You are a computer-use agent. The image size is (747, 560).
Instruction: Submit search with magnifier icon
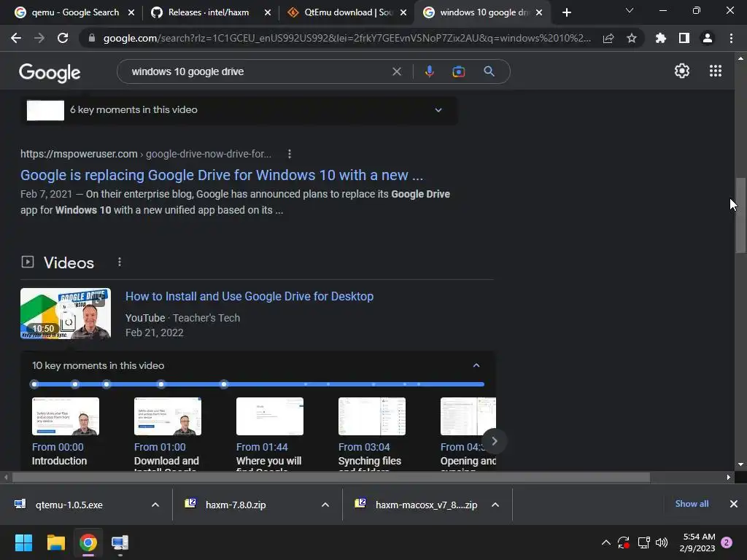(489, 71)
